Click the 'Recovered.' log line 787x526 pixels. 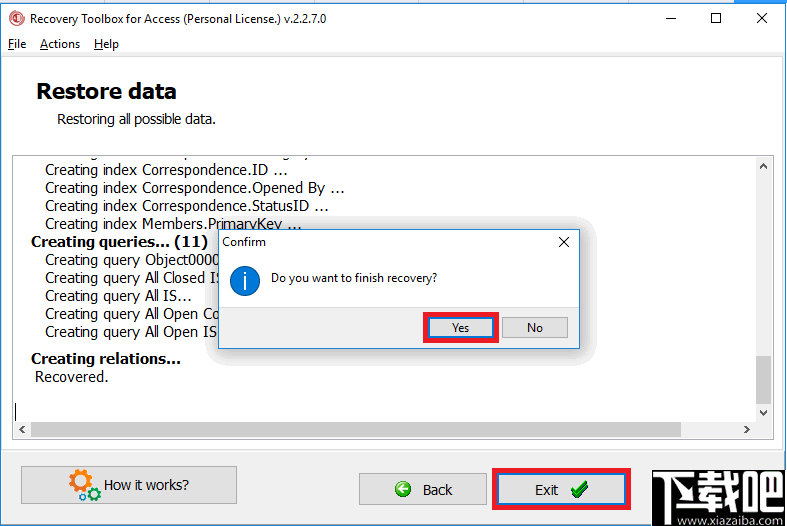coord(72,377)
